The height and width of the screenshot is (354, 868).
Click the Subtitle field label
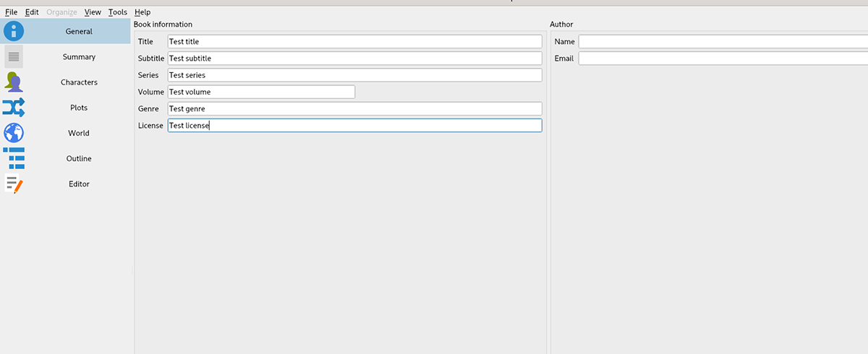click(151, 59)
